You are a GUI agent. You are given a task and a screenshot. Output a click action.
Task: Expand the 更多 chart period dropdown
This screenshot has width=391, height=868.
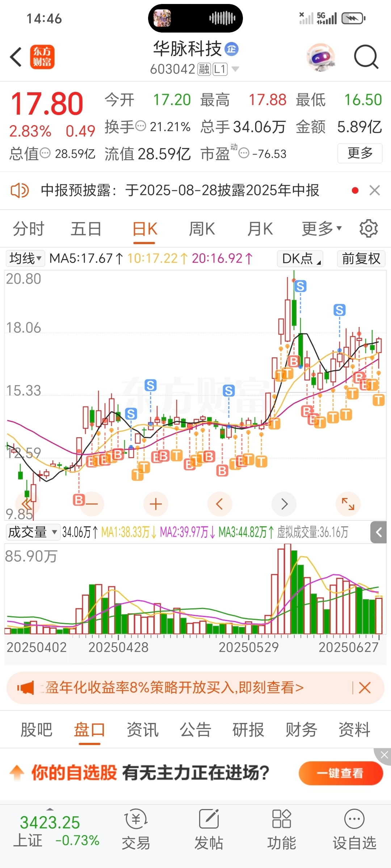point(321,229)
